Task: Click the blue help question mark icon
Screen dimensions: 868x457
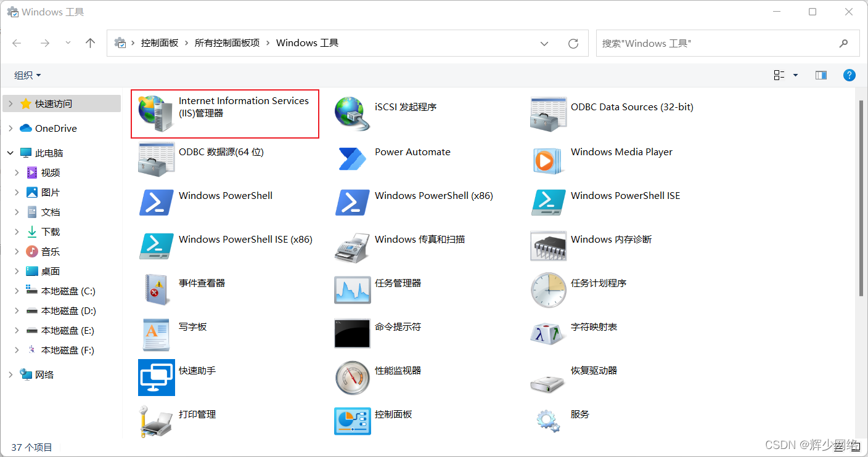Action: 849,75
